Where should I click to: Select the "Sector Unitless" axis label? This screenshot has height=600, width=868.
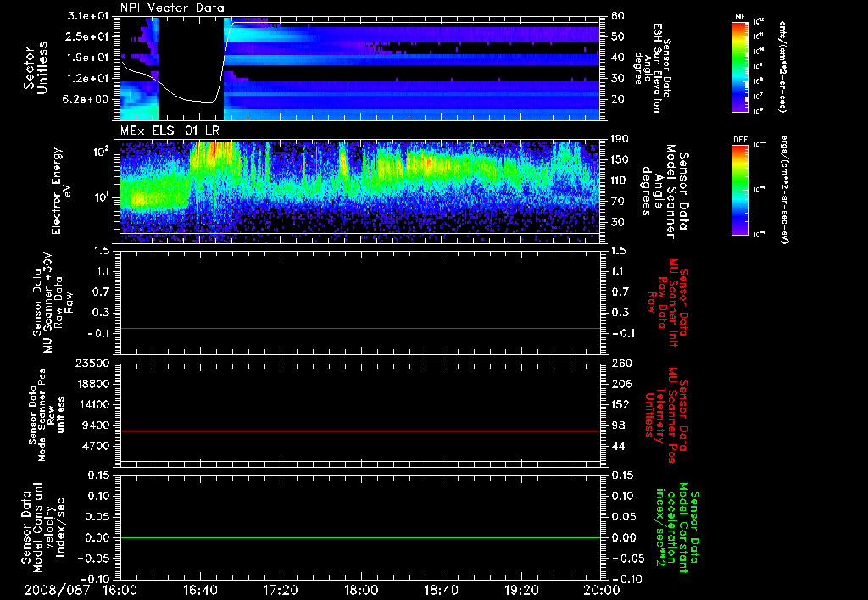pos(36,69)
